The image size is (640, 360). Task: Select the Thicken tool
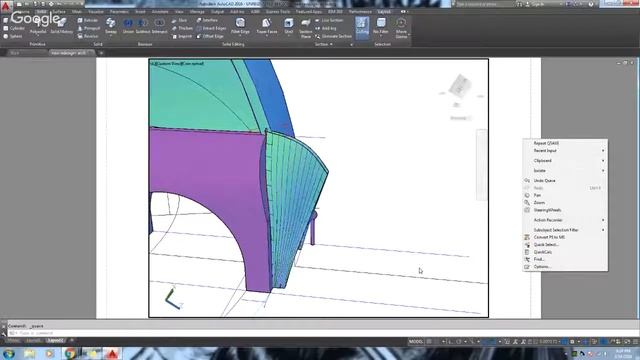point(182,28)
